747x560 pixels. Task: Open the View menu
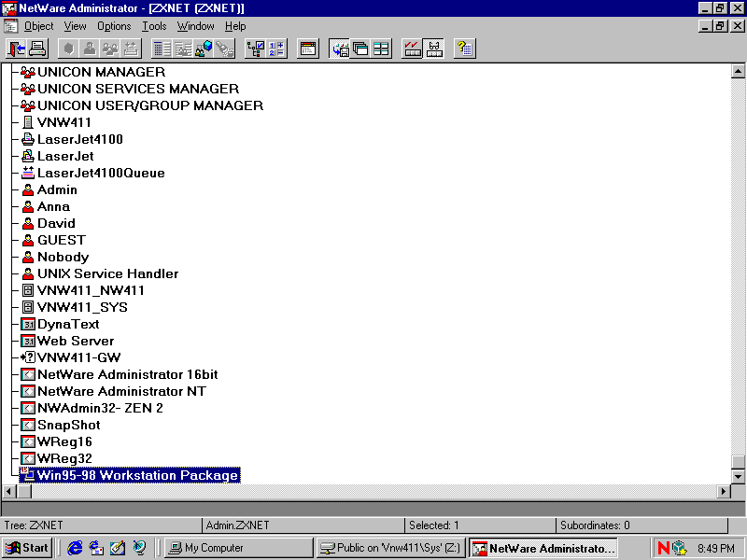[x=76, y=26]
